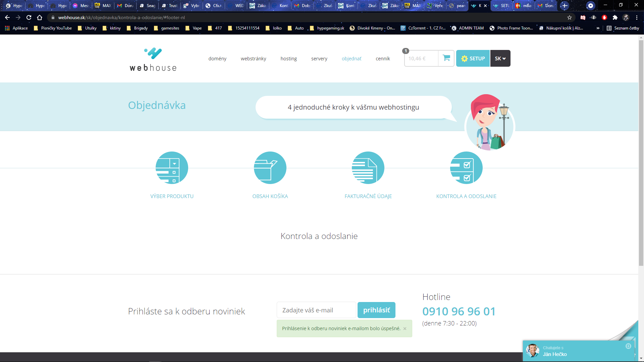Click the webhouse logo

coord(153,59)
